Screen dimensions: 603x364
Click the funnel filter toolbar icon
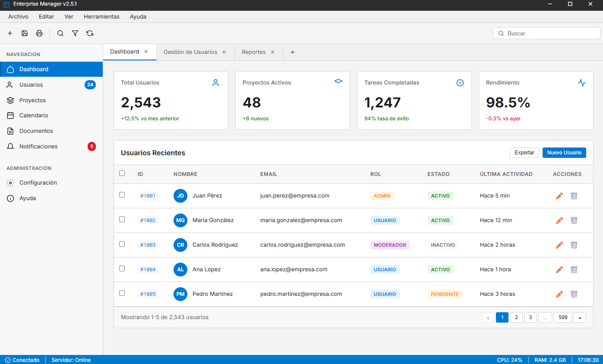click(75, 33)
